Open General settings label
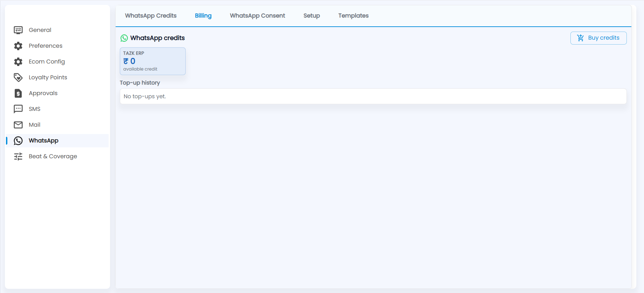The width and height of the screenshot is (644, 293). coord(40,30)
